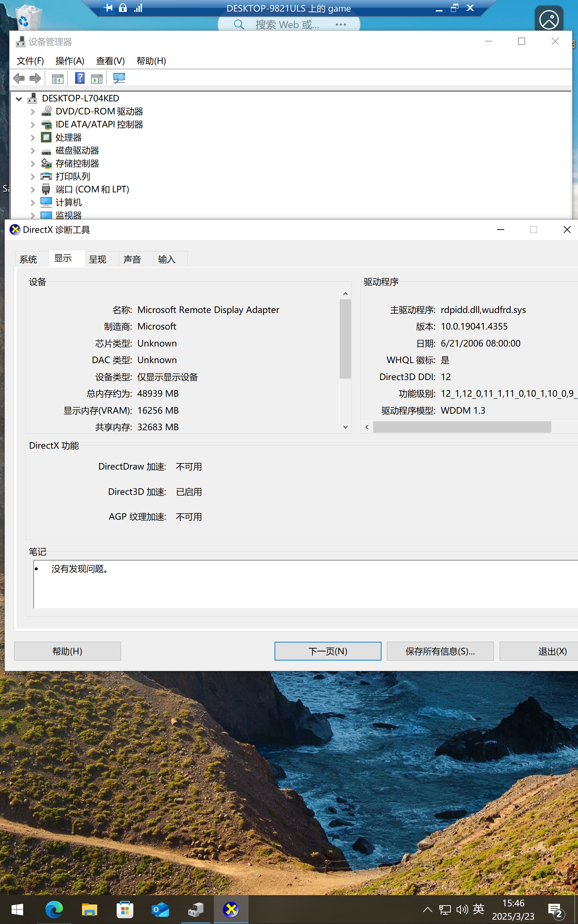Image resolution: width=578 pixels, height=924 pixels.
Task: Select the processor category chip icon
Action: coord(46,137)
